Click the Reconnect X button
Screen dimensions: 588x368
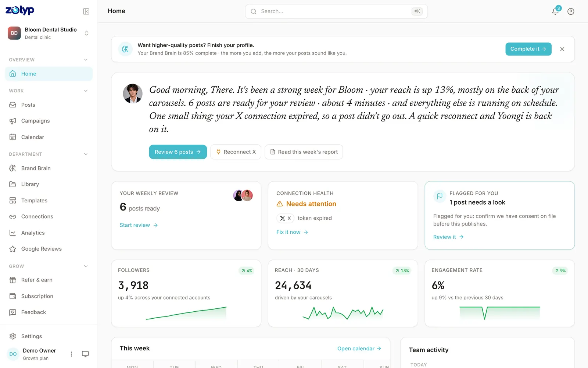236,152
